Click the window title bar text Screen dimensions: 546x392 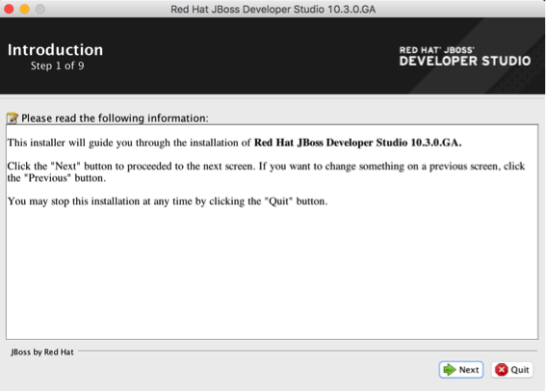coord(273,9)
